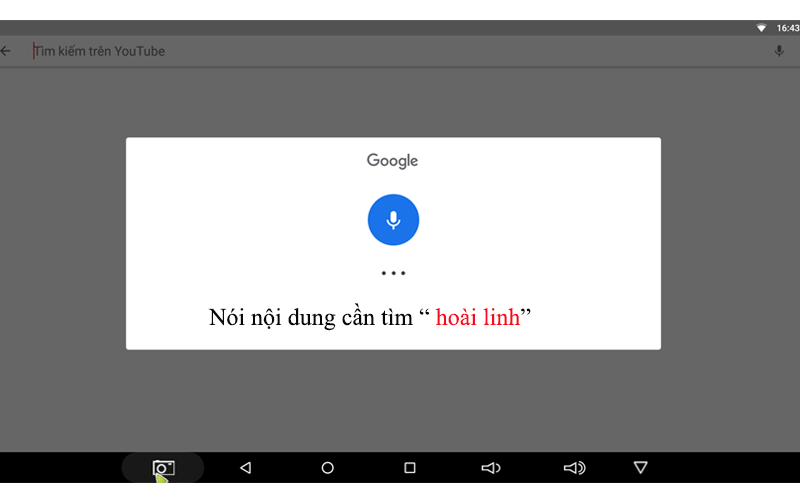
Task: Raise volume with the volume up icon
Action: tap(574, 467)
